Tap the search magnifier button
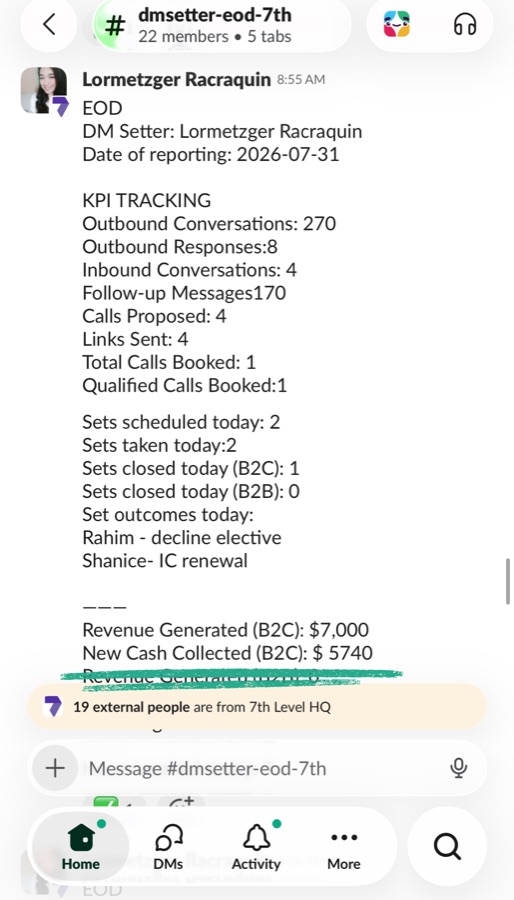Screen dimensions: 514x900 [x=447, y=846]
